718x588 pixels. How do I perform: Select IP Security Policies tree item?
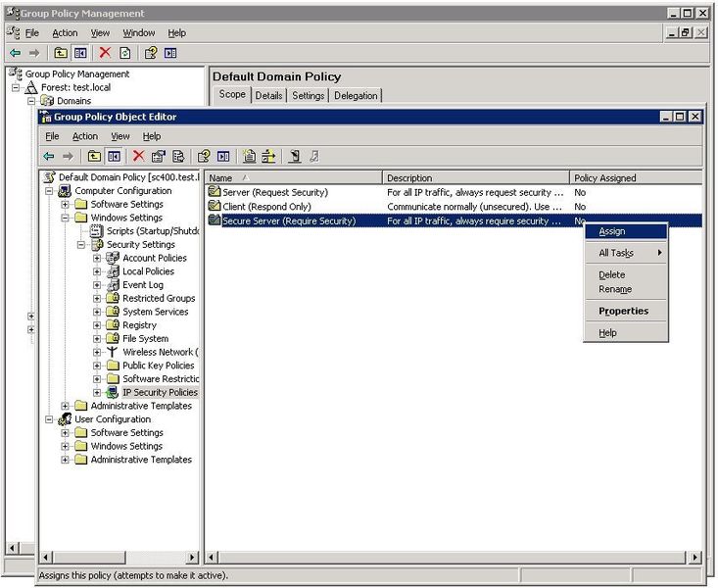coord(160,392)
